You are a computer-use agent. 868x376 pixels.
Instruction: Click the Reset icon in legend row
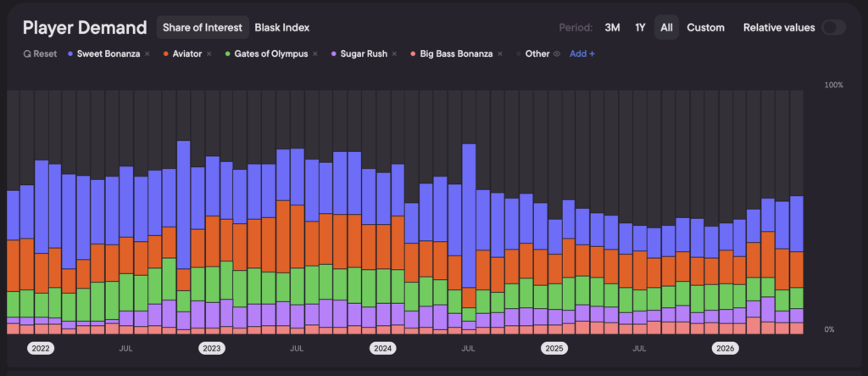click(26, 54)
